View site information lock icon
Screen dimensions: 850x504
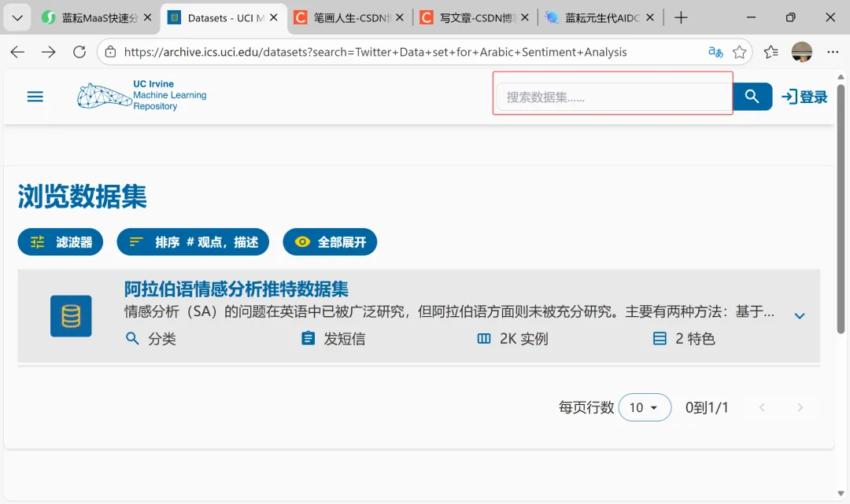click(111, 52)
